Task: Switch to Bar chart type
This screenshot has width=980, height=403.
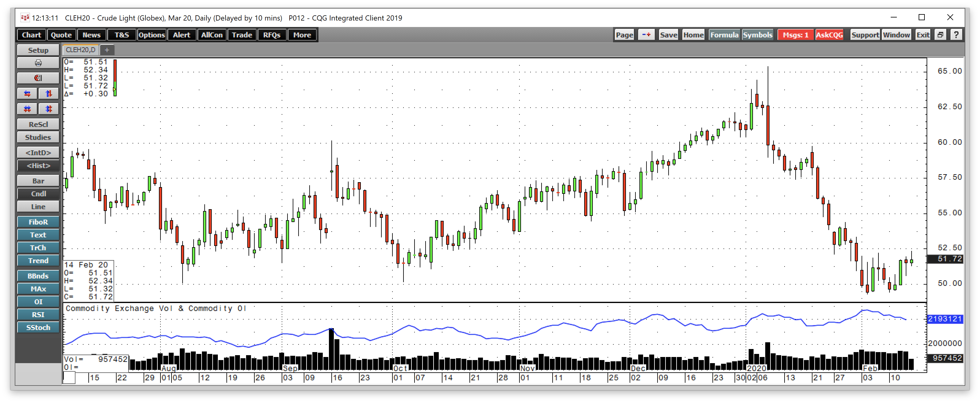Action: click(x=38, y=181)
